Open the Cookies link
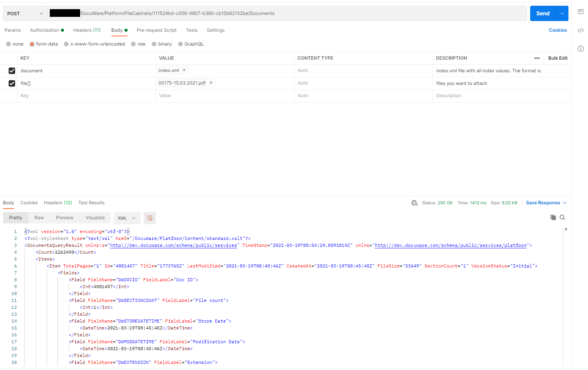Viewport: 588px width, 370px height. 557,30
